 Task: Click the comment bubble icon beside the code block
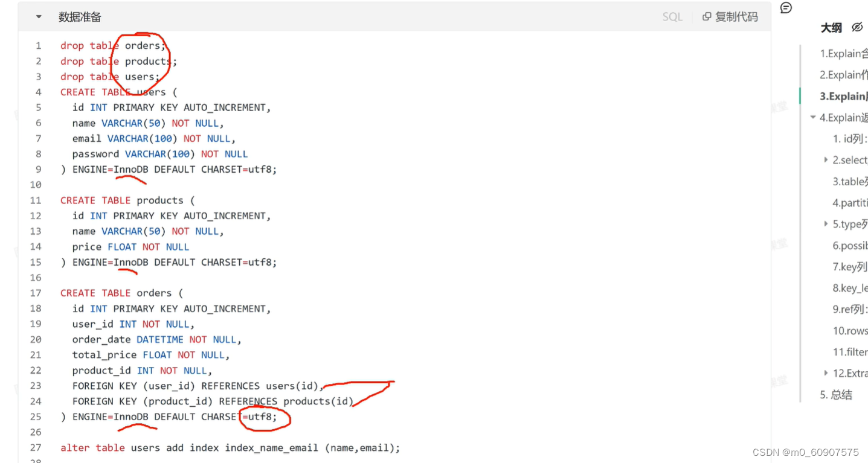click(786, 8)
